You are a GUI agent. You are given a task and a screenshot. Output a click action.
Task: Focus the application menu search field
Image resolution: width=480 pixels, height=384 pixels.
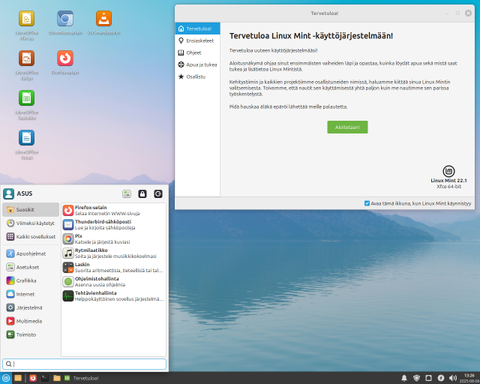(84, 364)
